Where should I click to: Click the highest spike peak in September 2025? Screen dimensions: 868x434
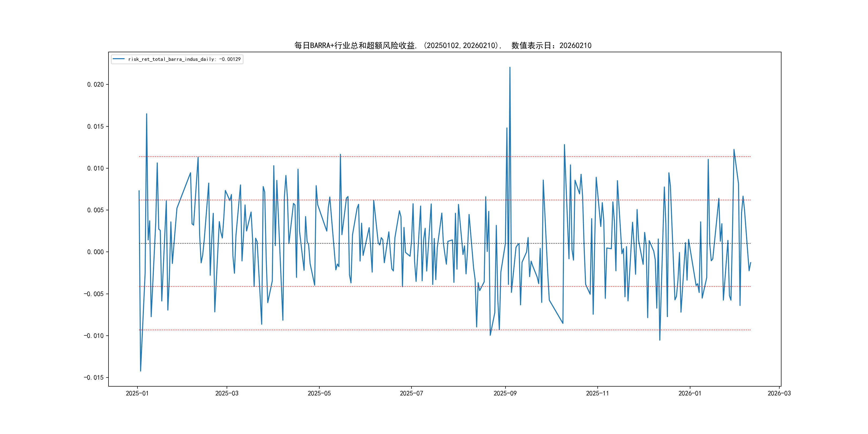[510, 68]
